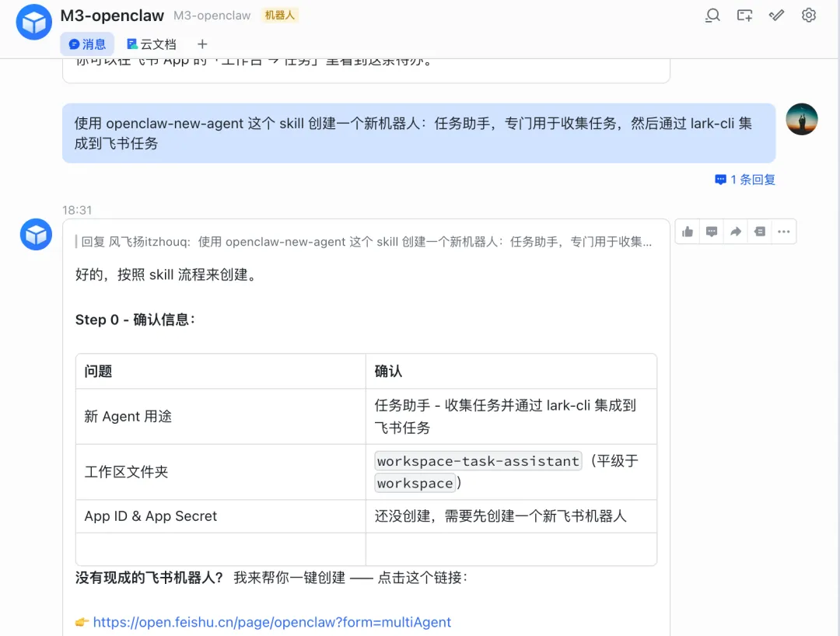Switch to the 消息 tab
The image size is (840, 636).
[87, 44]
